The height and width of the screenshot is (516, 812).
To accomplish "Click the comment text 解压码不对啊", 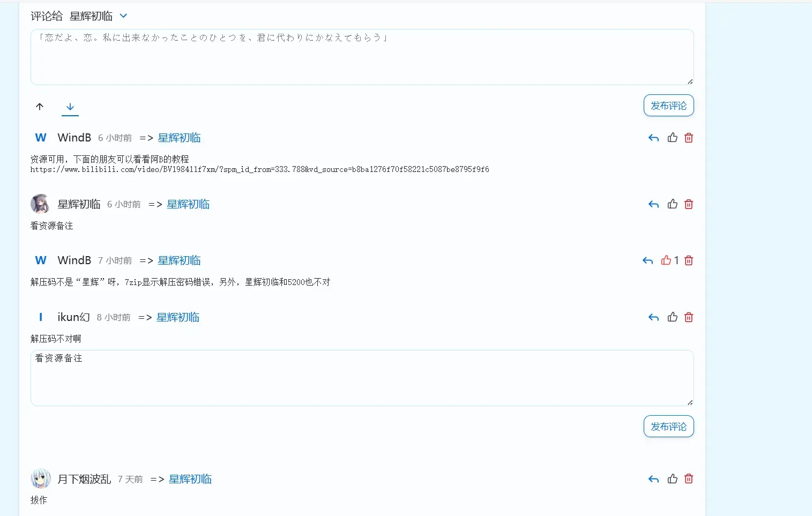I will pyautogui.click(x=56, y=339).
